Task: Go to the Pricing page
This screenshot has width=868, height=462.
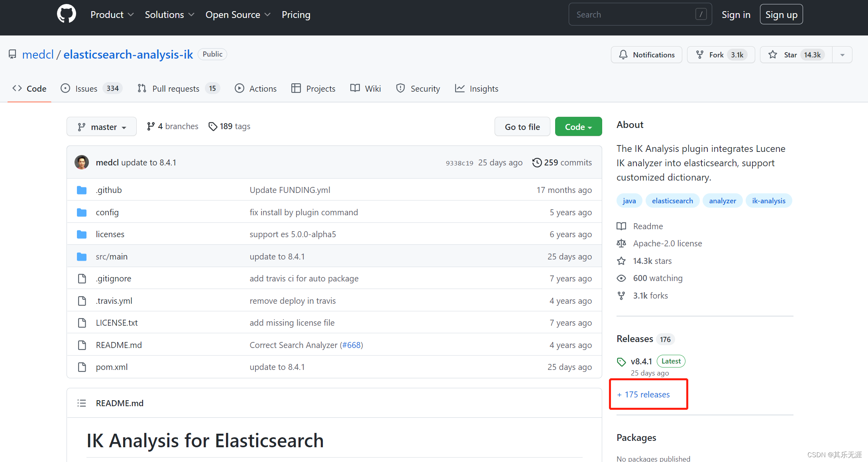Action: [x=296, y=15]
